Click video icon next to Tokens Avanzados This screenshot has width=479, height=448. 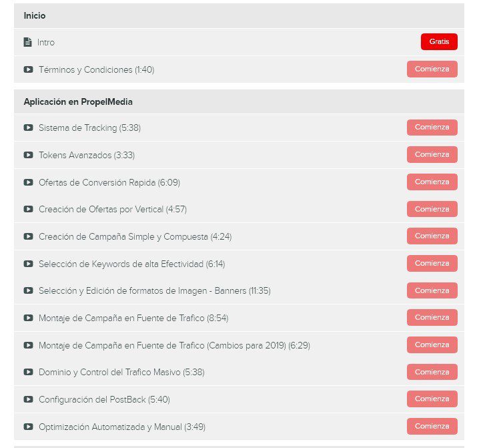click(x=29, y=155)
